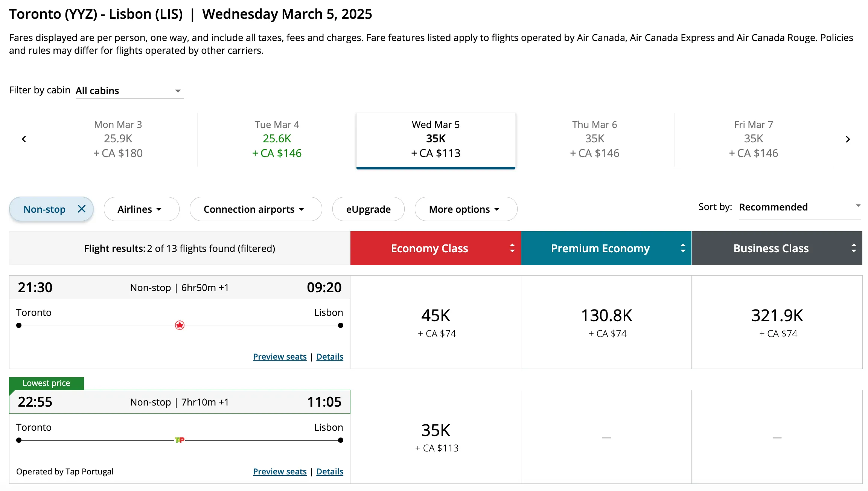Select 35K Economy fare on 22:55 flight
The image size is (868, 491).
(436, 437)
